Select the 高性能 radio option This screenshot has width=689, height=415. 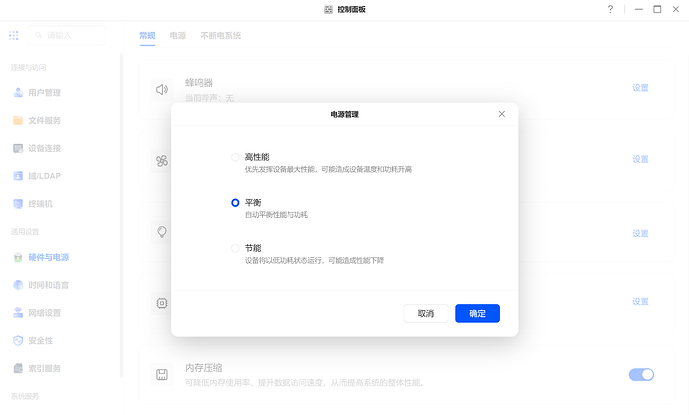[x=236, y=157]
